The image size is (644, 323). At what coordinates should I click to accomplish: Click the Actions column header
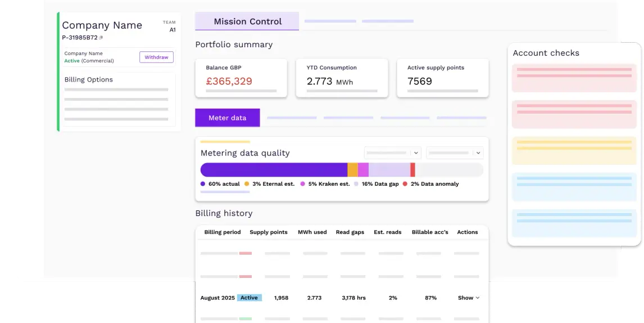click(x=468, y=232)
